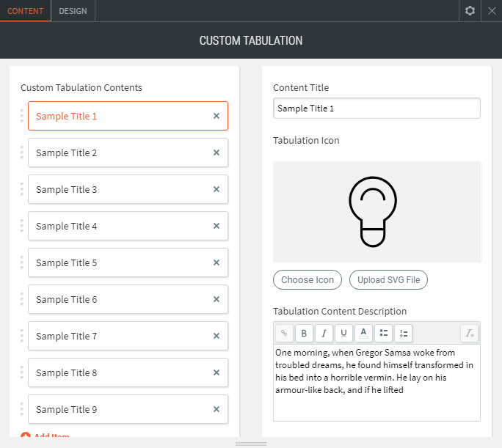Viewport: 502px width, 448px height.
Task: Click the light bulb icon preview
Action: pyautogui.click(x=376, y=212)
